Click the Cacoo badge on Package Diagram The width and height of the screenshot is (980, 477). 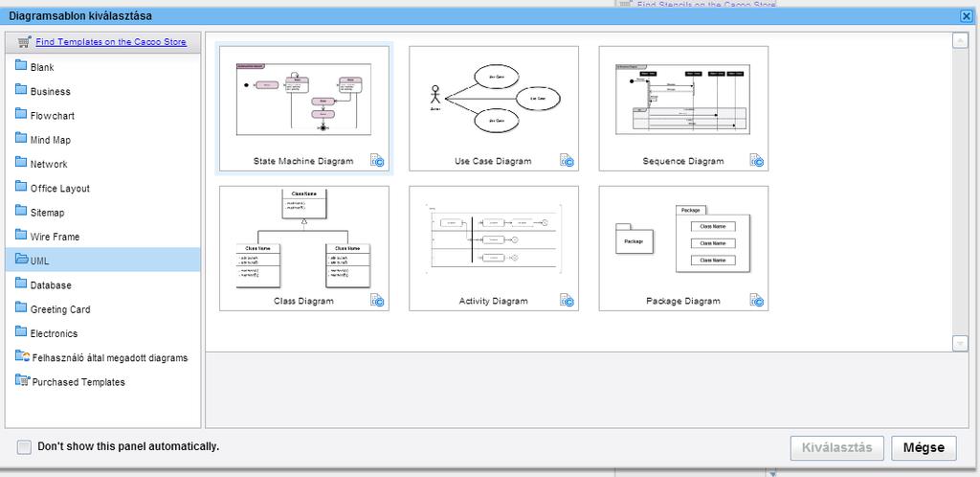tap(757, 301)
